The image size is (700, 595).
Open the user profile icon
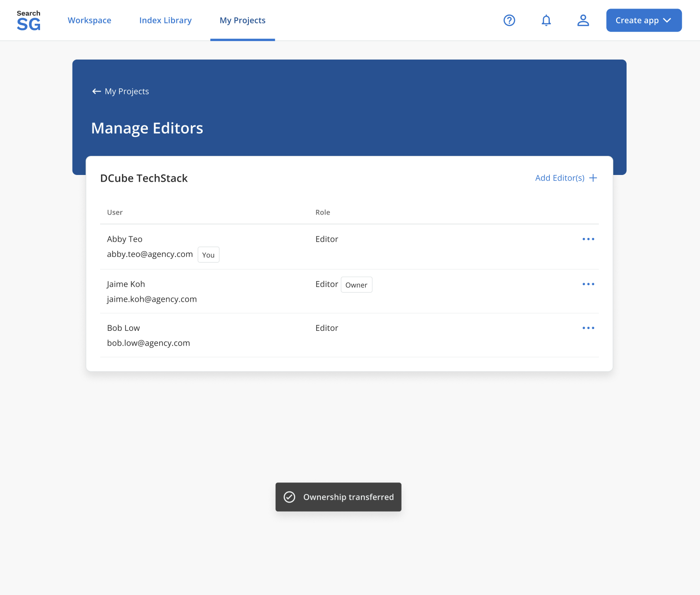tap(583, 20)
